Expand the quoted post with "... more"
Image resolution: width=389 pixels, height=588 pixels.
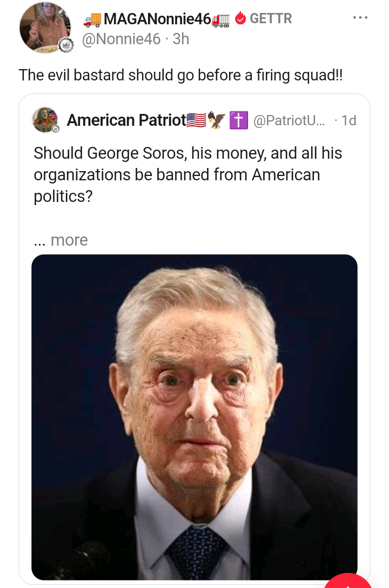[x=61, y=240]
